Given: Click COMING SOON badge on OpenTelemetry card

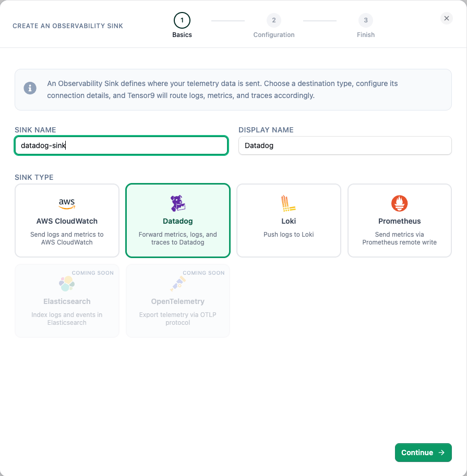Looking at the screenshot, I should [203, 273].
